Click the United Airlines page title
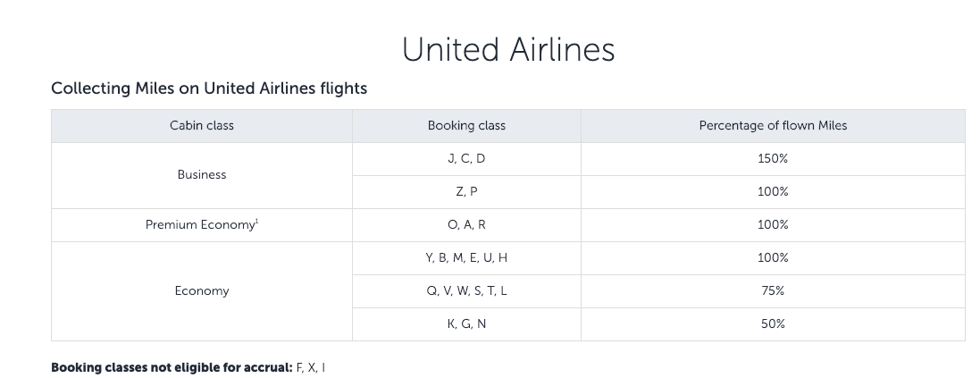This screenshot has height=378, width=980. point(508,49)
